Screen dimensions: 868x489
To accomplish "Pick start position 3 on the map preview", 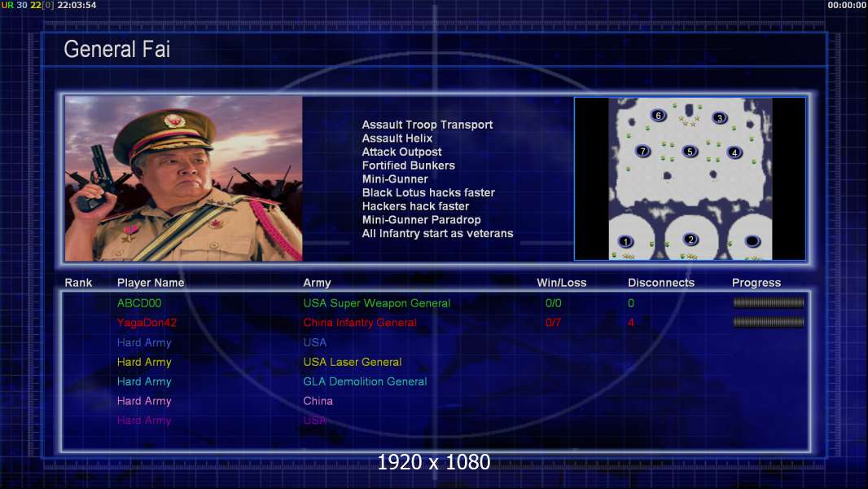I will (x=720, y=117).
